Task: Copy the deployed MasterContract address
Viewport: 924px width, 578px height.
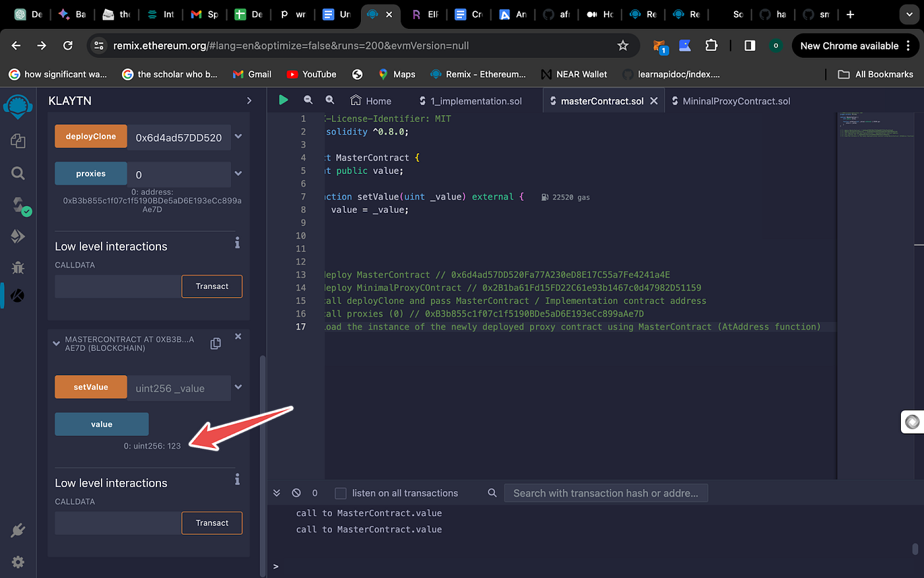Action: [x=215, y=343]
